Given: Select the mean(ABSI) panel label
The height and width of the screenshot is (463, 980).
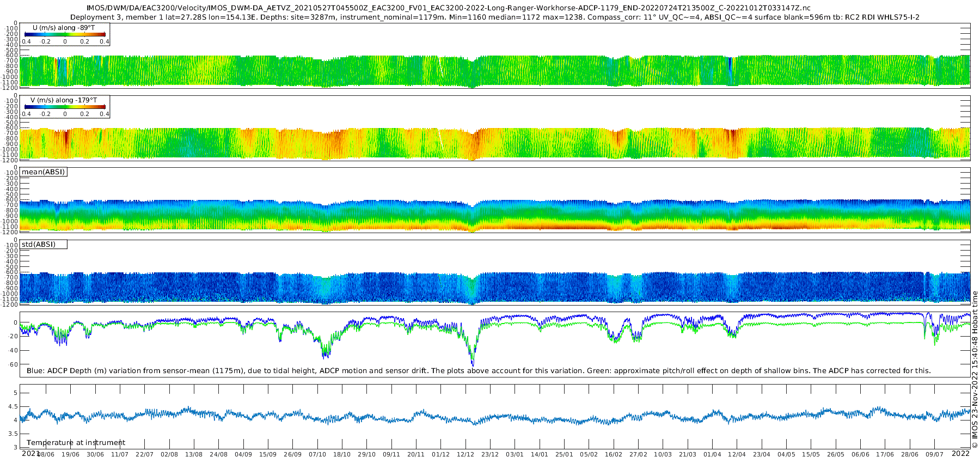Looking at the screenshot, I should [x=44, y=172].
